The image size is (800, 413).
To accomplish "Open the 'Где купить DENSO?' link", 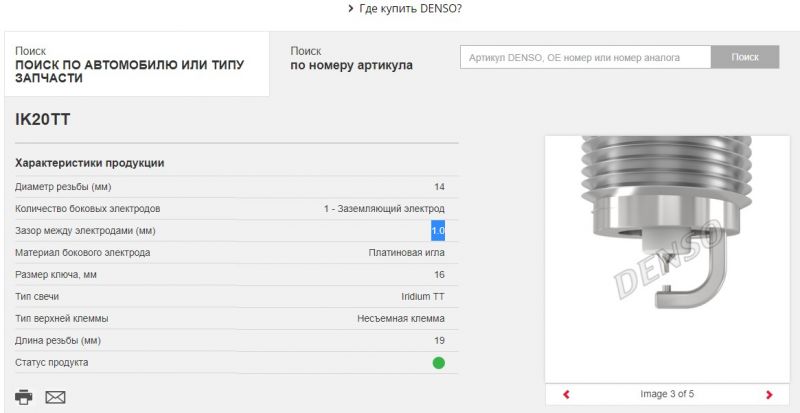I will (410, 9).
